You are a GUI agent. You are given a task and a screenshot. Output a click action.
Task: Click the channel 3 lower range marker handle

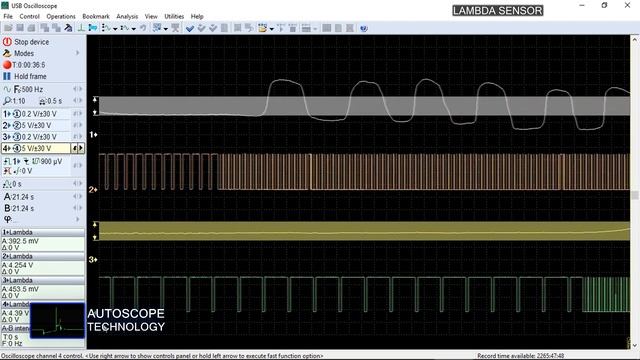coord(95,237)
